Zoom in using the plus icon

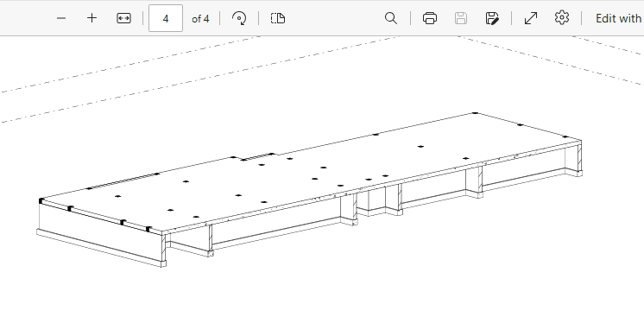click(92, 18)
